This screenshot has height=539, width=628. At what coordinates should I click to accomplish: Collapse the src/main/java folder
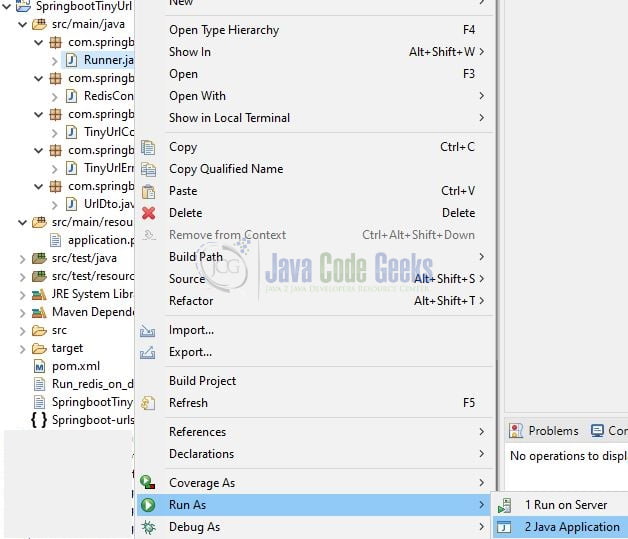(x=22, y=24)
